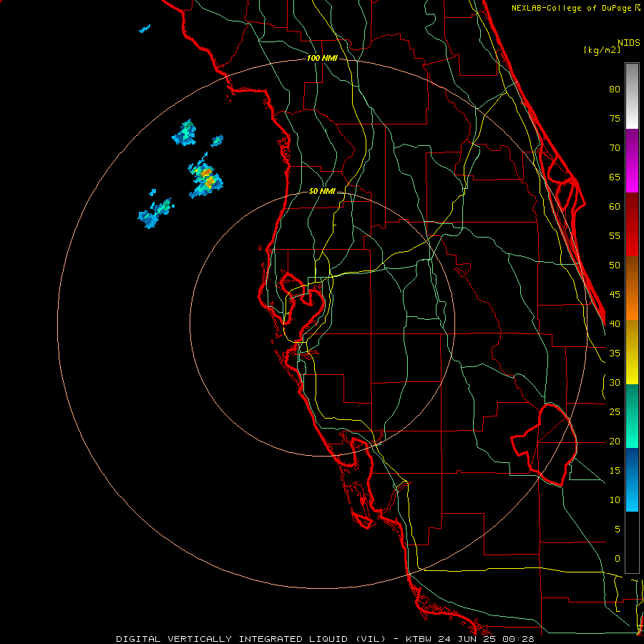Click the 75 value on the VIL scale
This screenshot has width=644, height=644.
point(615,119)
